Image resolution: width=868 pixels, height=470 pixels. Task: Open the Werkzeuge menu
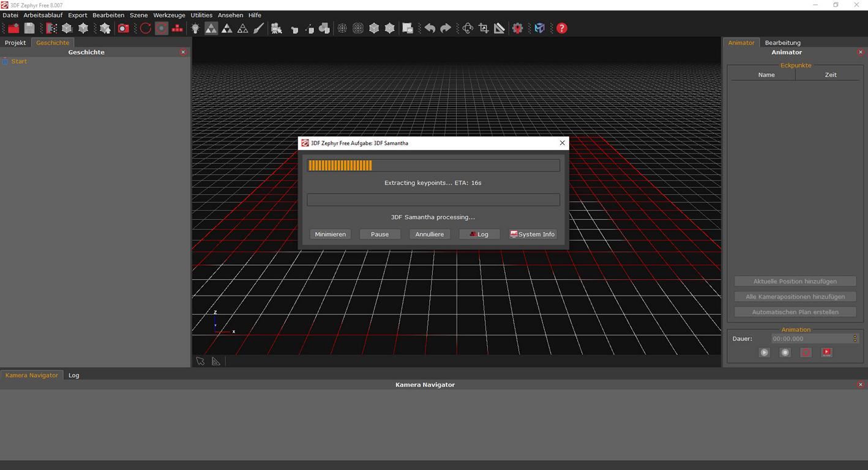169,15
